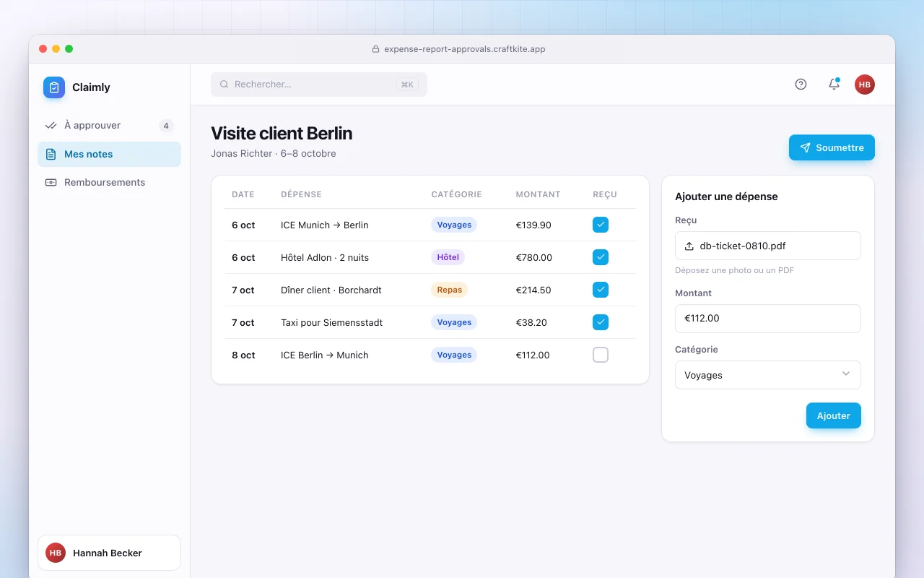This screenshot has width=924, height=578.
Task: Click the €38.20 amount cell
Action: [x=531, y=322]
